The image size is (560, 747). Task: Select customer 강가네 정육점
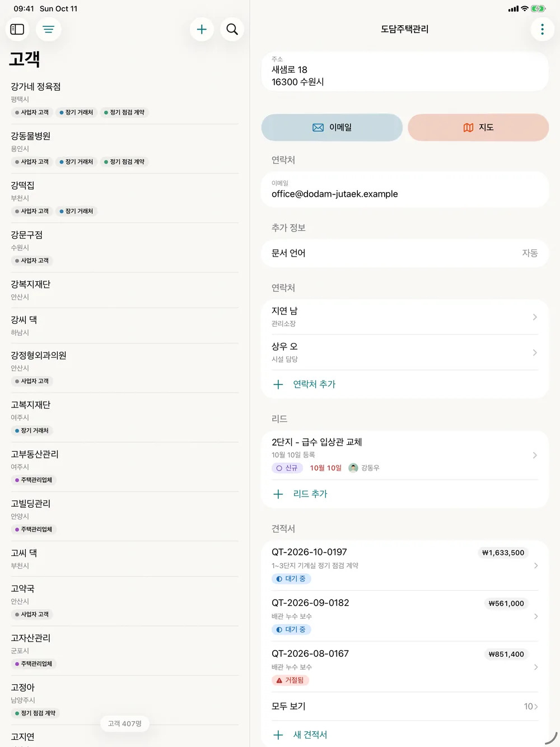[124, 99]
